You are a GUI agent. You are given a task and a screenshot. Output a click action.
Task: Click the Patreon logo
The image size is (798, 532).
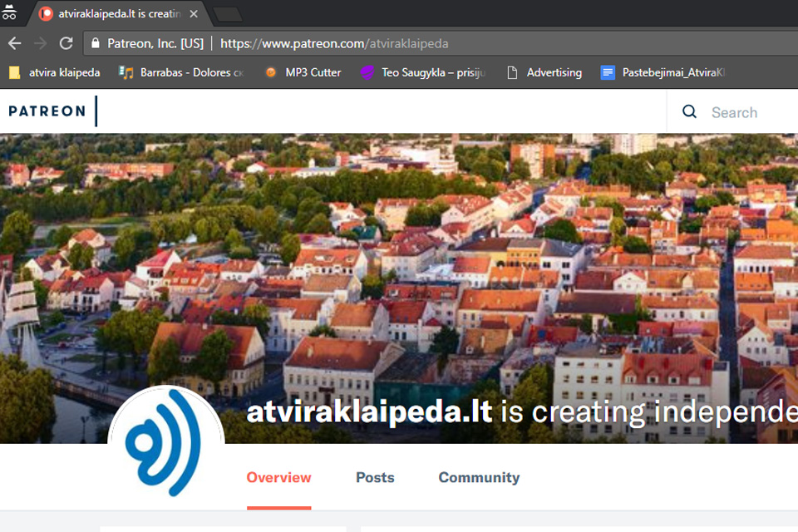[47, 111]
